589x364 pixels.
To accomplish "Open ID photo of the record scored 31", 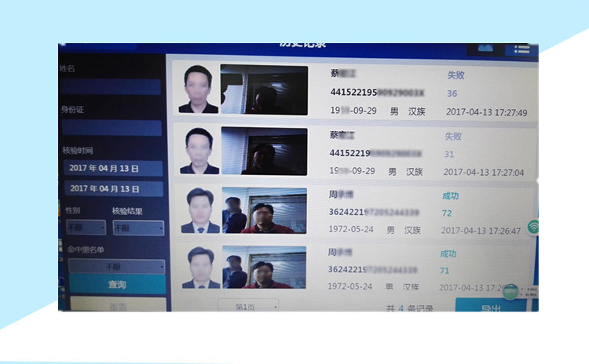I will (199, 151).
